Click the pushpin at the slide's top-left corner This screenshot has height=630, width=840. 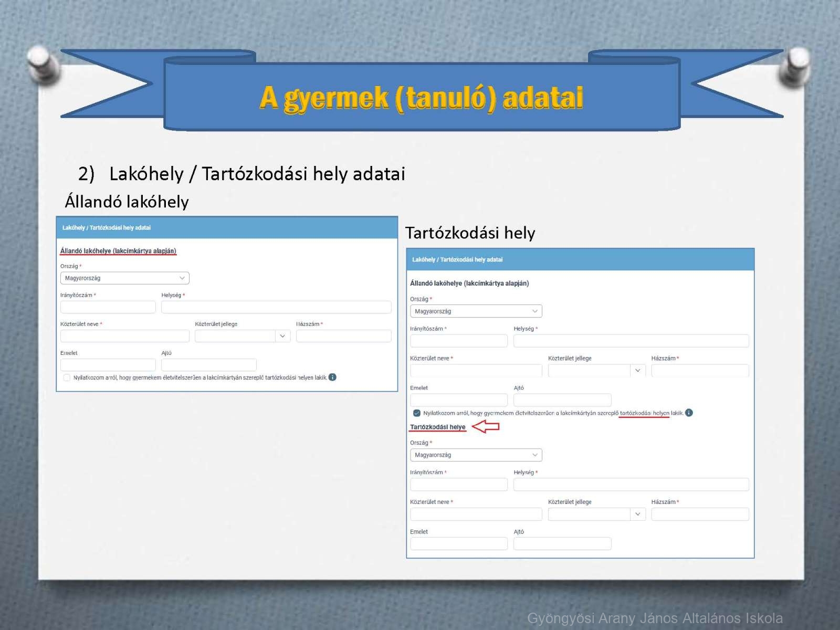click(x=43, y=65)
